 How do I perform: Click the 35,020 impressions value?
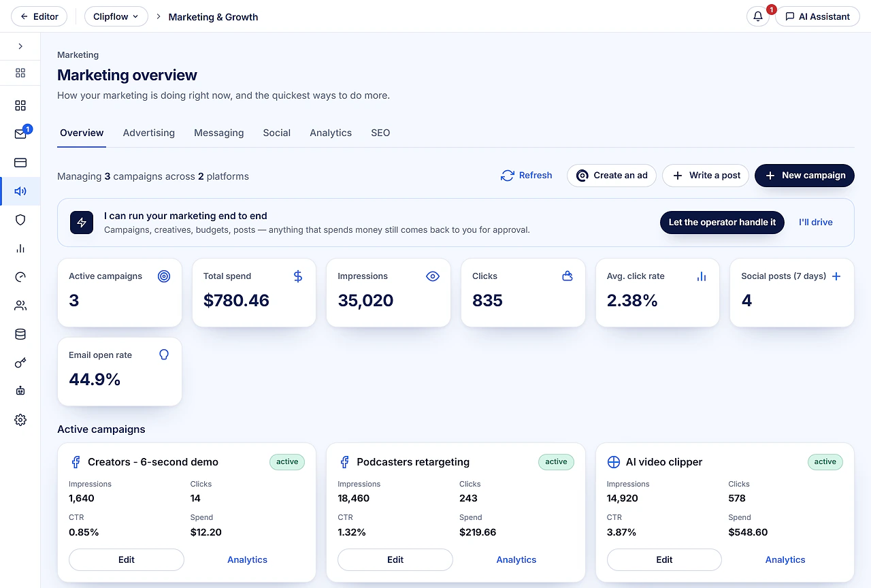pos(365,300)
